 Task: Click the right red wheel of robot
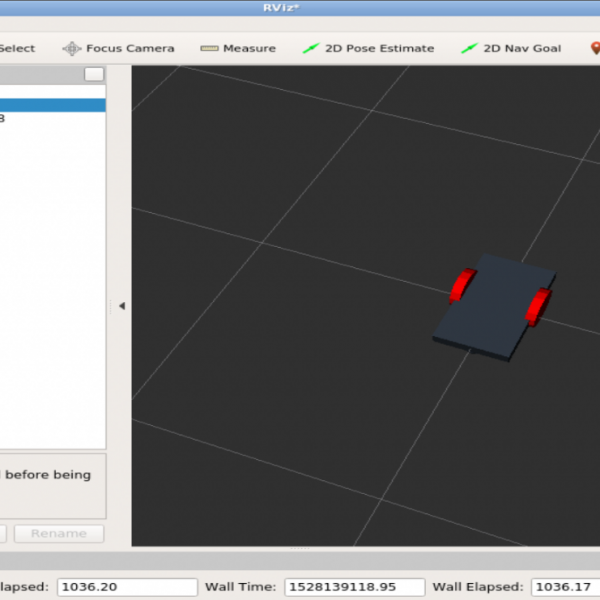[x=538, y=307]
